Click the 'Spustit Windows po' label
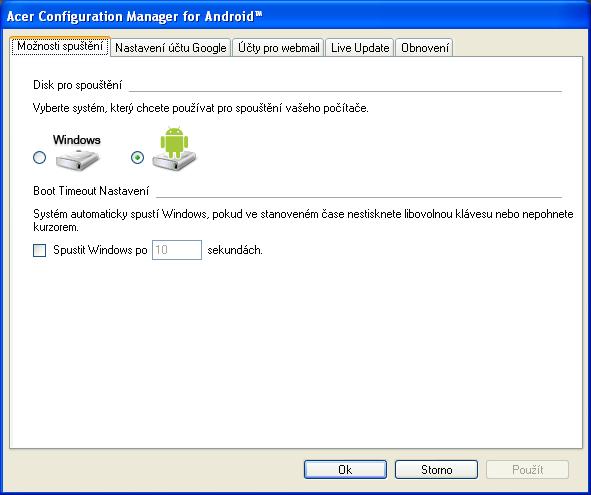This screenshot has width=591, height=495. point(100,250)
